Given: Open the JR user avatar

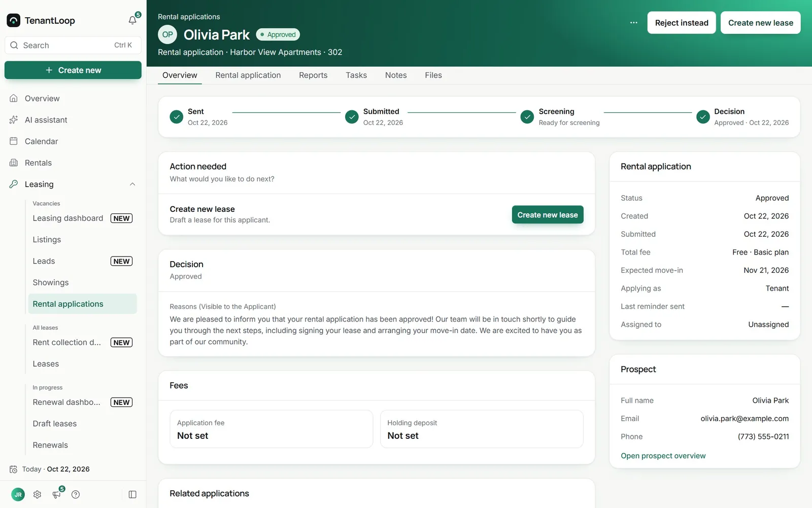Looking at the screenshot, I should [18, 494].
